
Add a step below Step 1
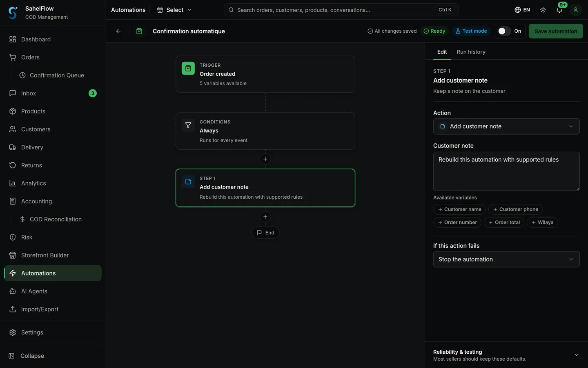265,217
